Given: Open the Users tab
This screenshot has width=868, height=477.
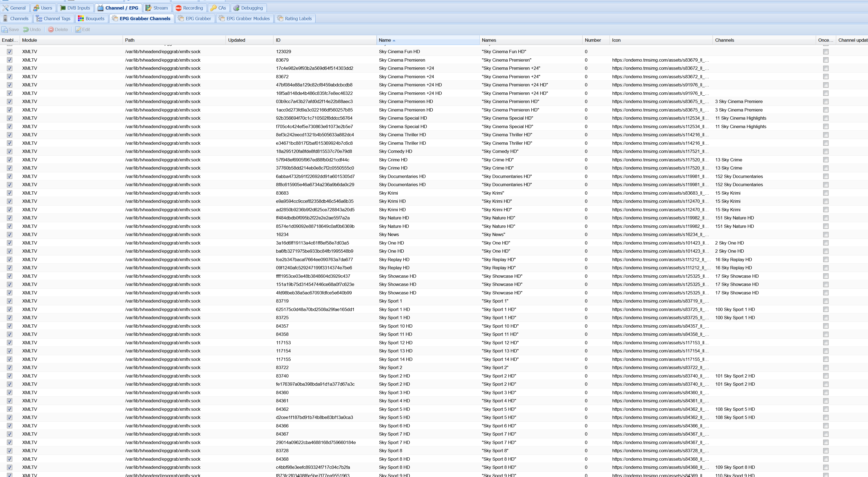Looking at the screenshot, I should pos(43,8).
